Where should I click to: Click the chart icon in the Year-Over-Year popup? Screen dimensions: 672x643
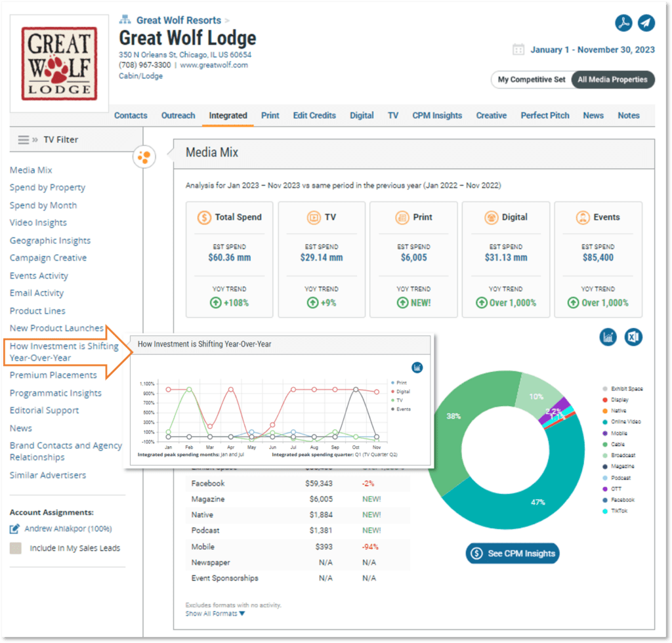417,367
